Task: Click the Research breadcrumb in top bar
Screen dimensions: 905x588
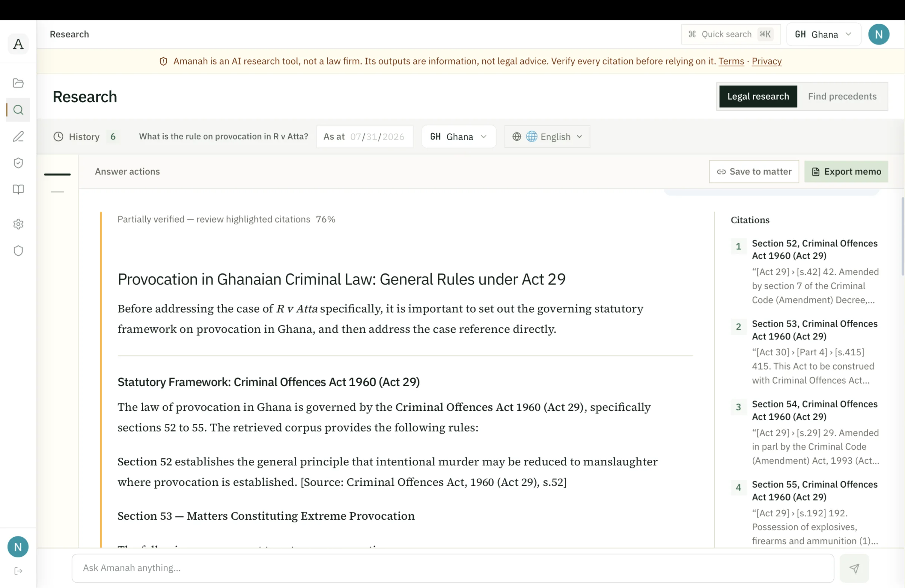Action: (x=69, y=34)
